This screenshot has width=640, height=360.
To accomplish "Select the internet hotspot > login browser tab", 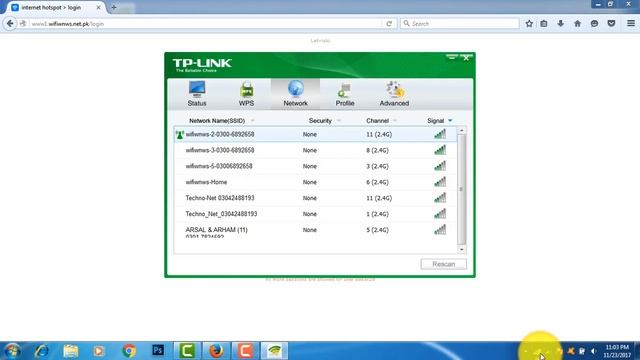I will [55, 8].
